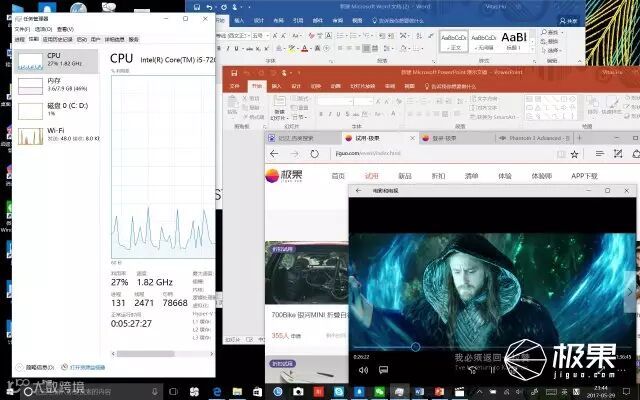This screenshot has width=640, height=400.
Task: Open 版式 (Layout) dropdown in PowerPoint
Action: tap(301, 98)
